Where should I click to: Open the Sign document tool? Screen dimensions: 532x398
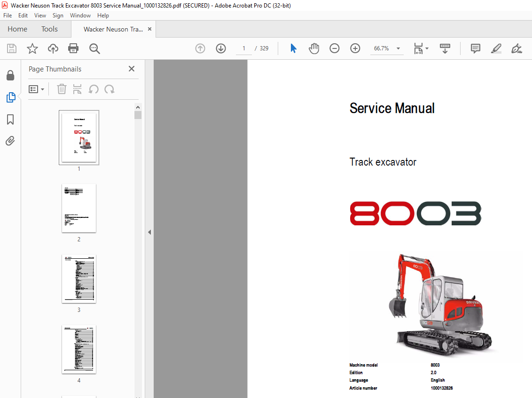[x=517, y=48]
